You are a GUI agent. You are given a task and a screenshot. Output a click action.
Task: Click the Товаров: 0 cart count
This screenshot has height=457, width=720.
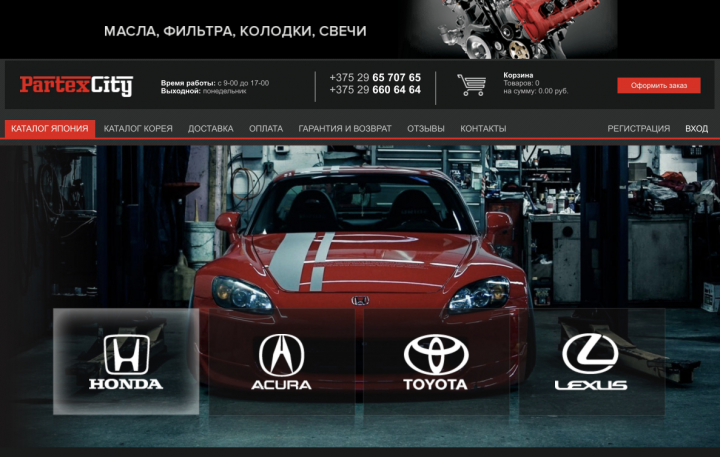521,83
